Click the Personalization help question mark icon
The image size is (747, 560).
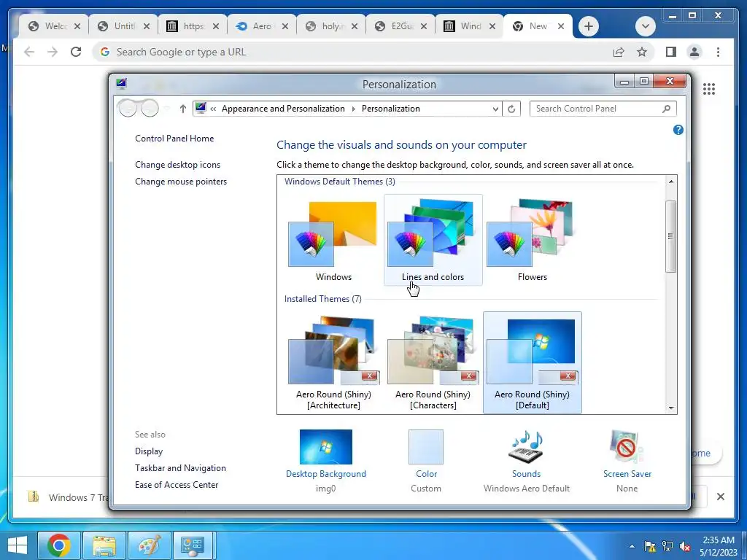click(678, 130)
